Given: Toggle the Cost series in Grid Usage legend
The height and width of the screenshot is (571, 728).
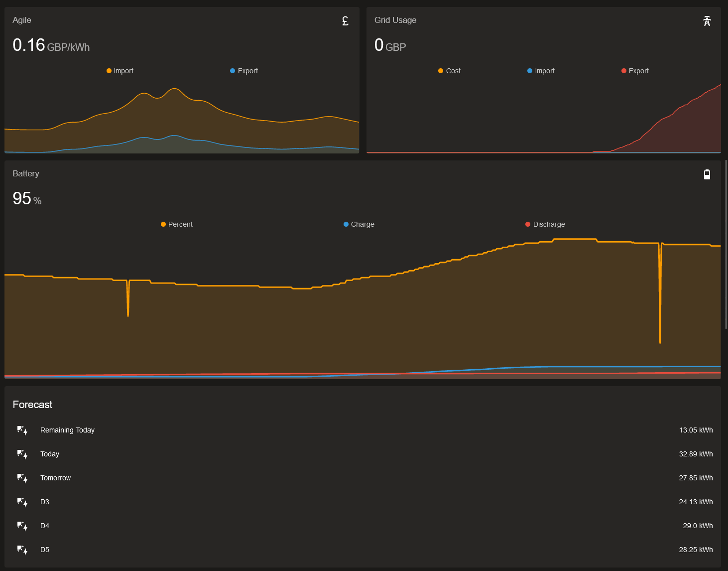Looking at the screenshot, I should point(449,71).
